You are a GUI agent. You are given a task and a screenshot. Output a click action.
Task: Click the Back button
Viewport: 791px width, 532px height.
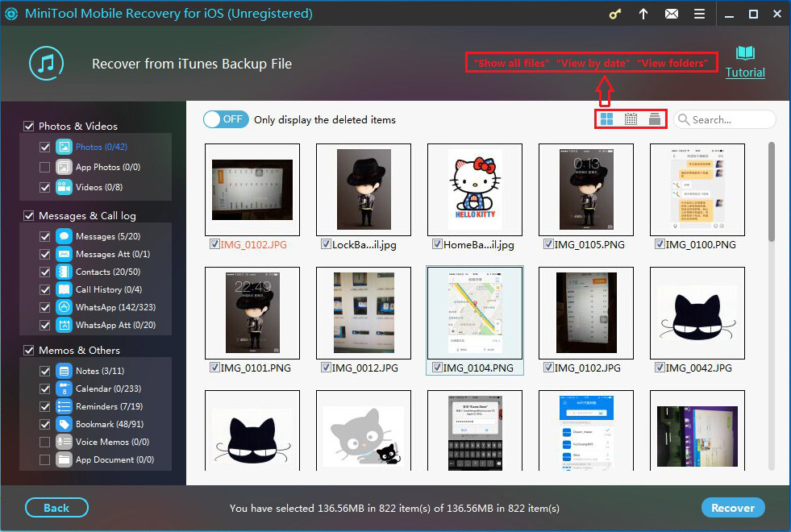coord(56,508)
